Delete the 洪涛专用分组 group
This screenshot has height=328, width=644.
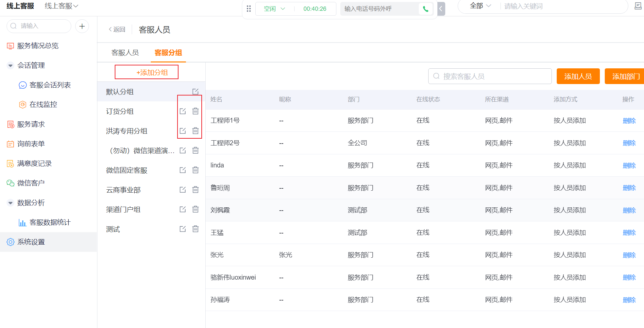[195, 131]
